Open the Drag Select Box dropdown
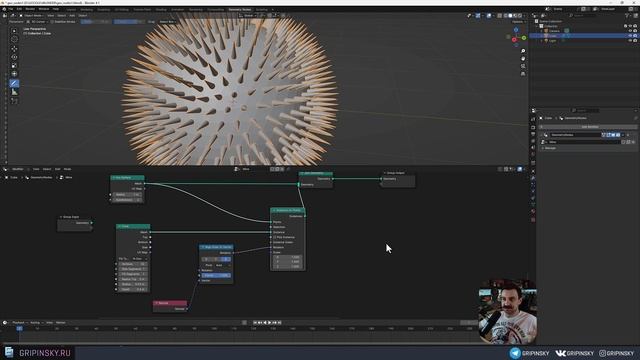Viewport: 640px width, 360px height. (x=167, y=22)
